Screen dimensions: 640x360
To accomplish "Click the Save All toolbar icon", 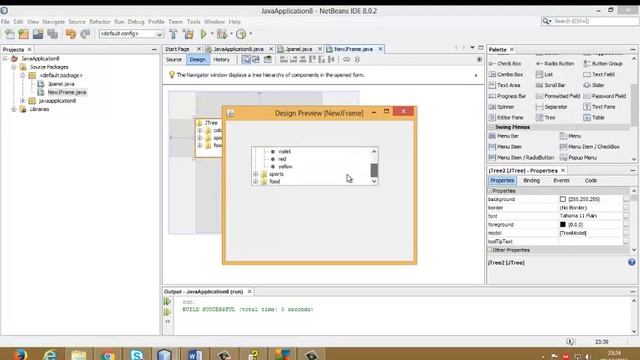I will click(x=52, y=34).
